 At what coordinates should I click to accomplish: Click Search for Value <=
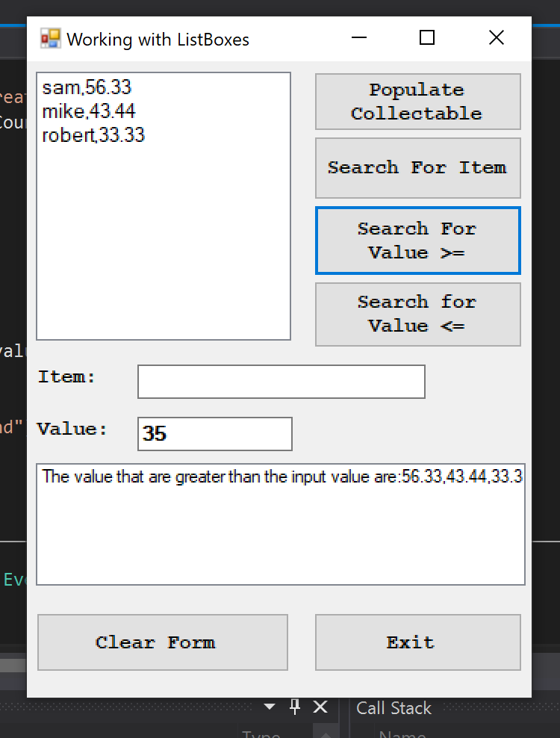[x=417, y=314]
